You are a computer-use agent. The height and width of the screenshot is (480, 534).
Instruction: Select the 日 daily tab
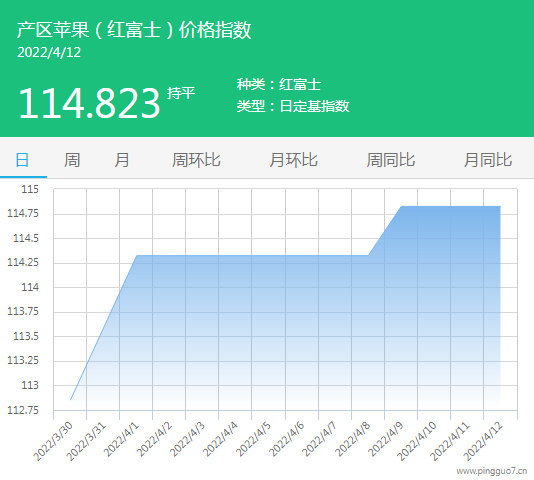click(22, 159)
